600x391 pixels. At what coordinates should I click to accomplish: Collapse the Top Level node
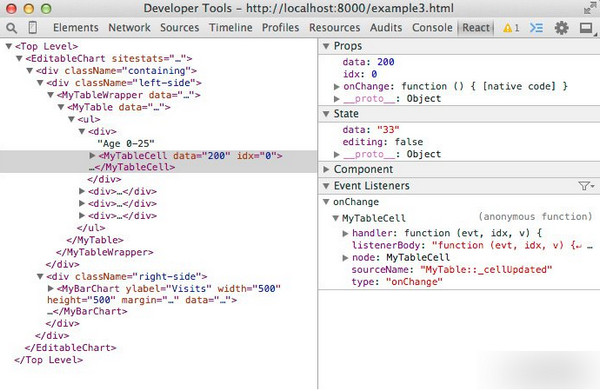click(9, 46)
